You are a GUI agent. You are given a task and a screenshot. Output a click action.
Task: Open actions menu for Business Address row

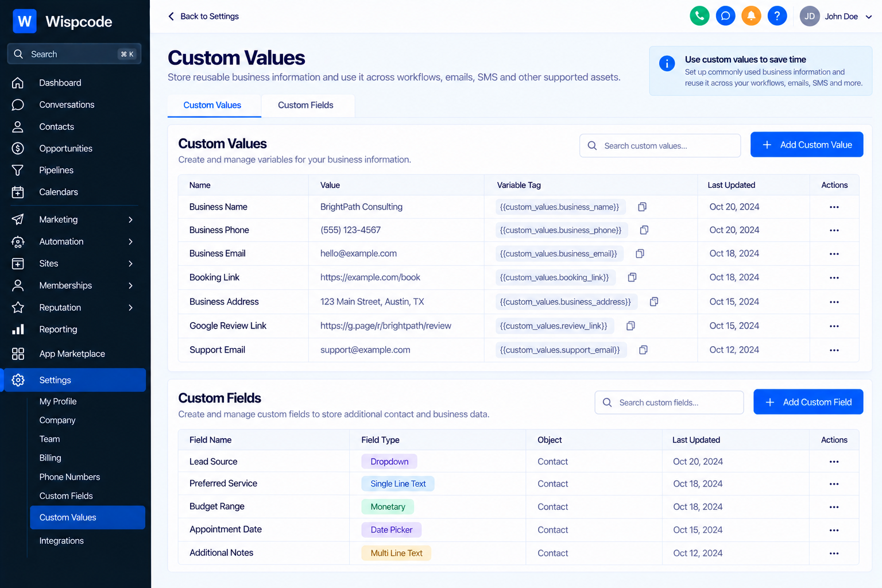tap(834, 302)
